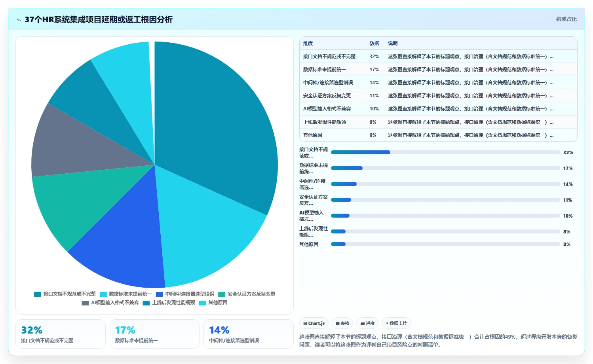Click the legend label AI模型输入格式不兼容
Viewport: 593px width, 364px height.
(115, 303)
